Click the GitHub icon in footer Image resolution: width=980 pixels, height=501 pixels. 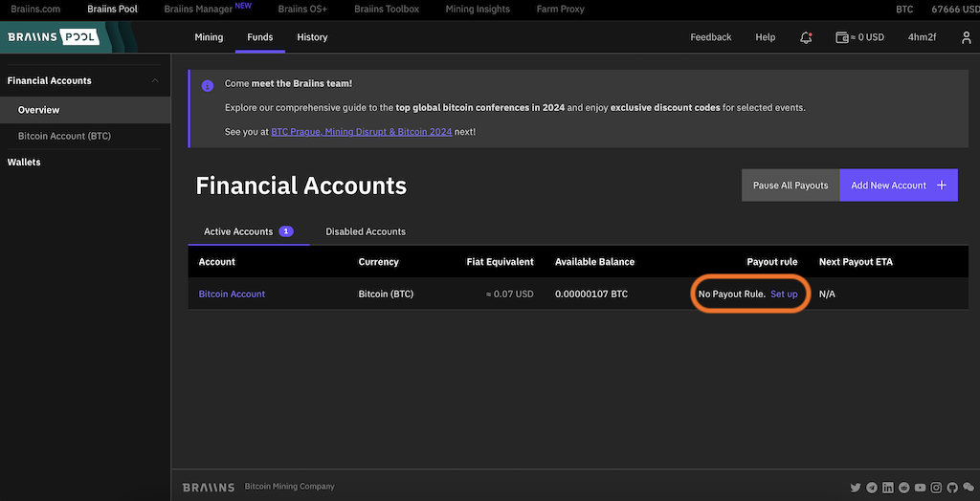tap(952, 488)
